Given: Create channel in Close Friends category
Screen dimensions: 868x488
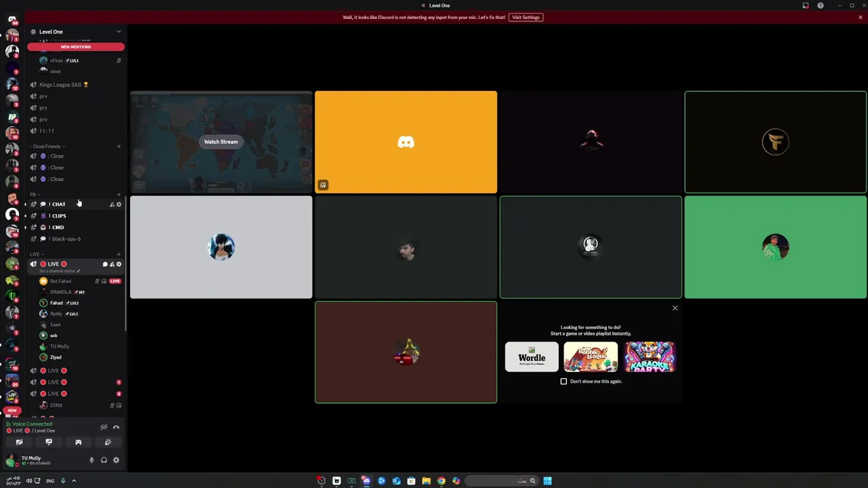Looking at the screenshot, I should (119, 146).
